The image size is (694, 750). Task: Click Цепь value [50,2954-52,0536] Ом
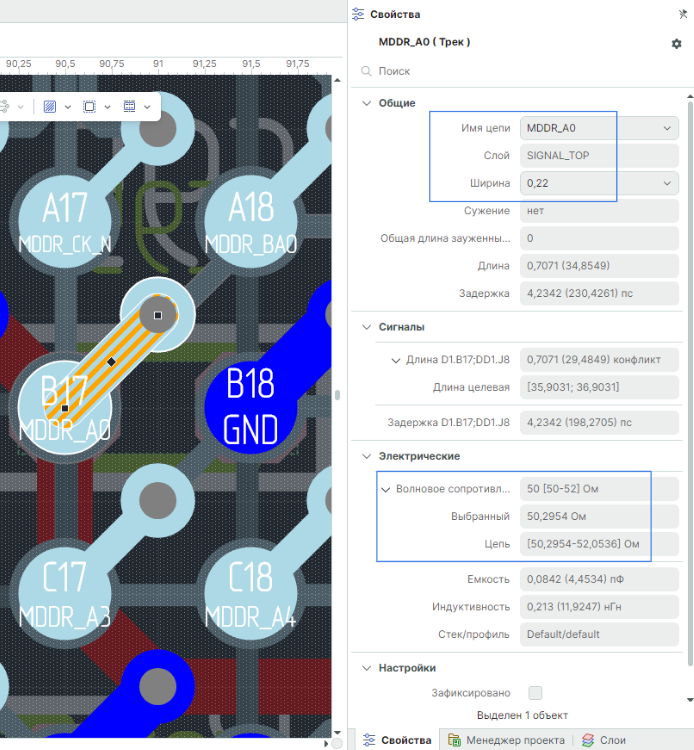pyautogui.click(x=599, y=544)
